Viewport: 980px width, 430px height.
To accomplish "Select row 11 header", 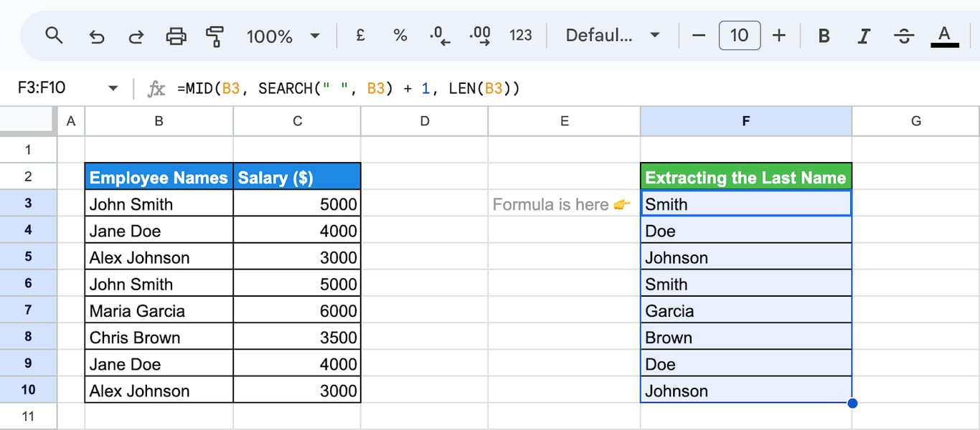I will [28, 416].
